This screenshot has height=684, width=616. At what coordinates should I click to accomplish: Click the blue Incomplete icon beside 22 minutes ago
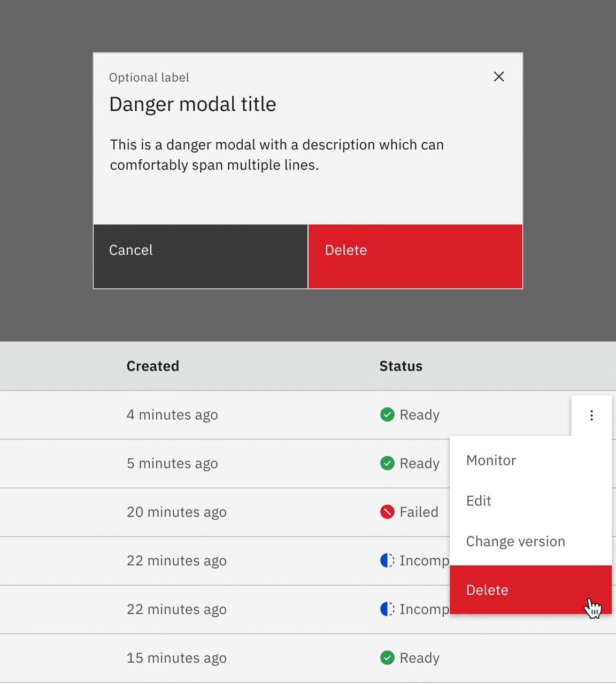(x=387, y=560)
